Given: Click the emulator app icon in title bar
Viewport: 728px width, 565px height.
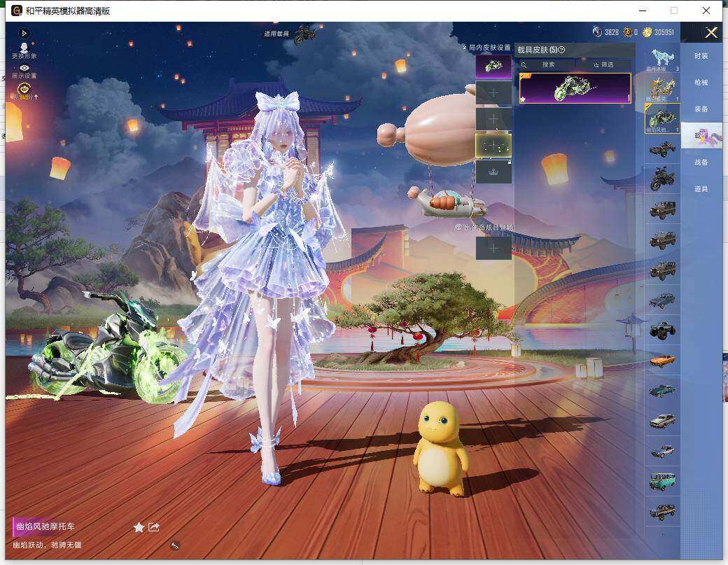Looking at the screenshot, I should [17, 11].
